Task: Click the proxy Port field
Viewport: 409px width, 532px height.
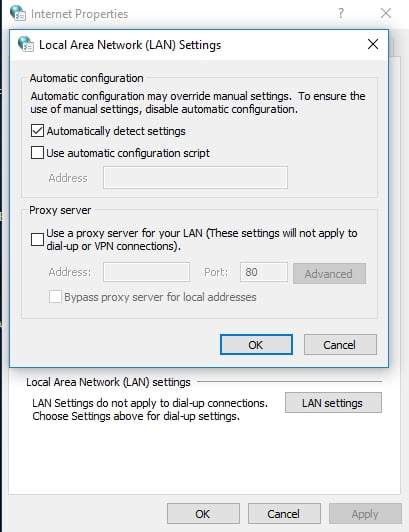Action: pos(264,272)
